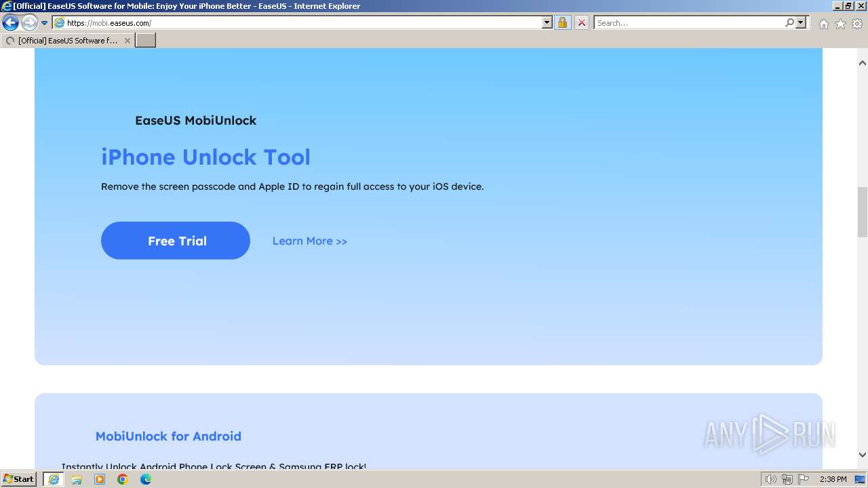Click the EaseUS MobiUnlock heading

click(195, 121)
